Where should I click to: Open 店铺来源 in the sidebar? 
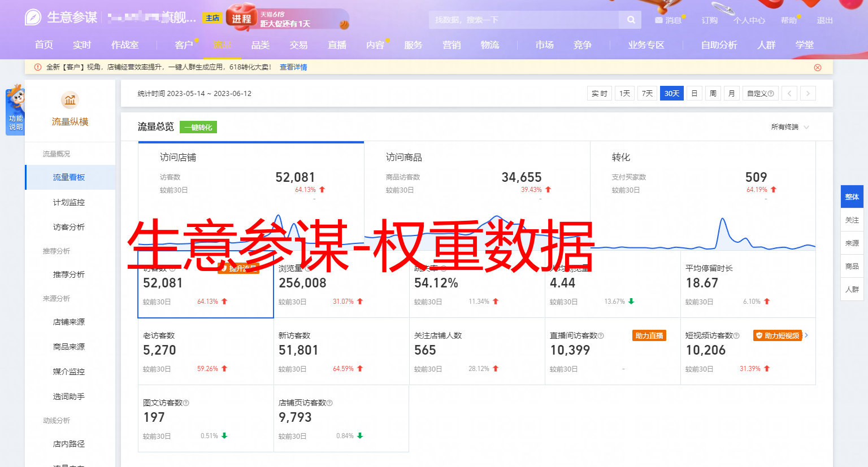[x=70, y=322]
